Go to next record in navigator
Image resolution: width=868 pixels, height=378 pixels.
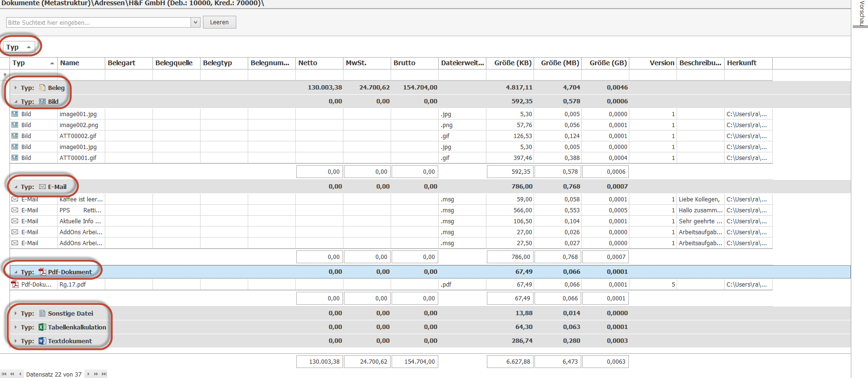click(x=88, y=374)
